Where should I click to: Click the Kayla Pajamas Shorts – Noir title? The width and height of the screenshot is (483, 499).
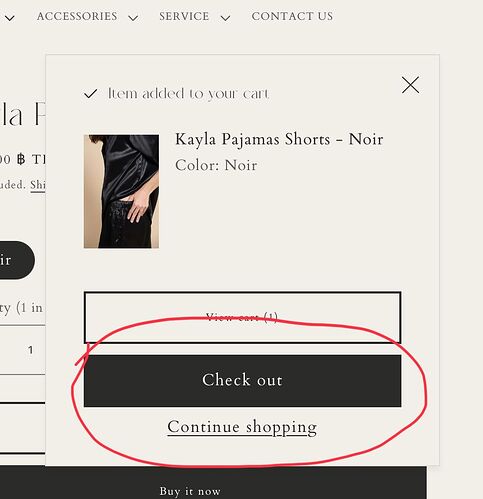click(x=279, y=139)
